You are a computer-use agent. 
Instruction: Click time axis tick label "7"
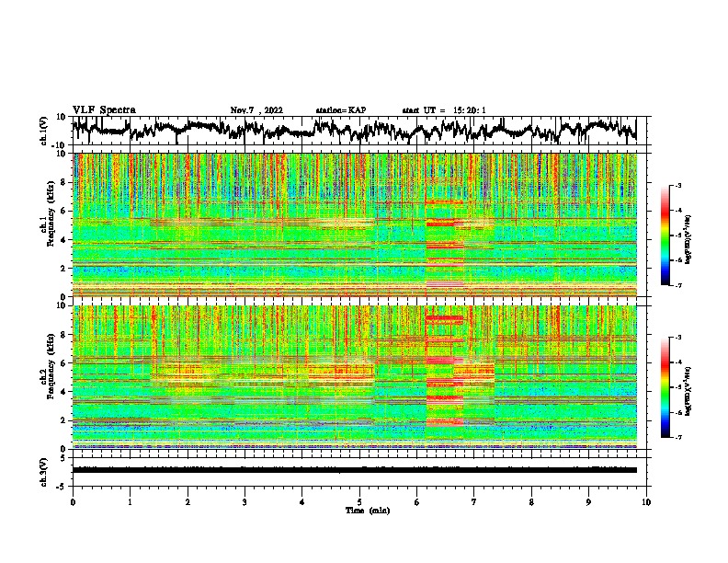click(474, 502)
